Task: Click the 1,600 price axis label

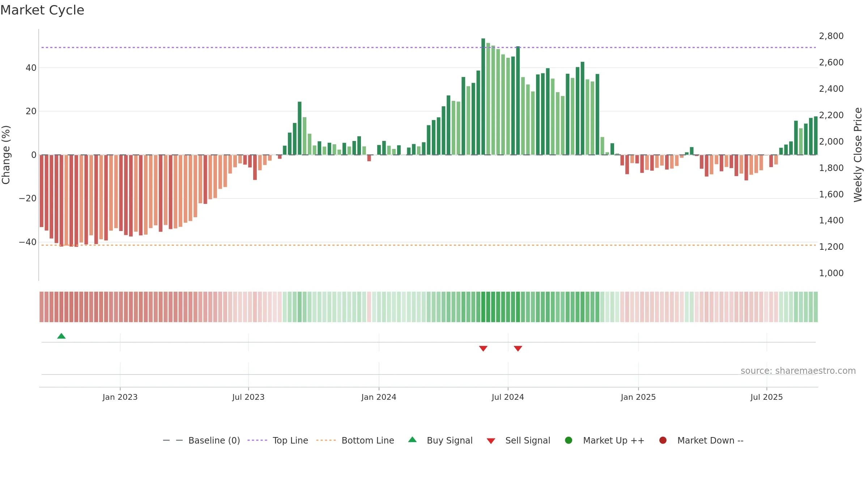Action: coord(831,194)
